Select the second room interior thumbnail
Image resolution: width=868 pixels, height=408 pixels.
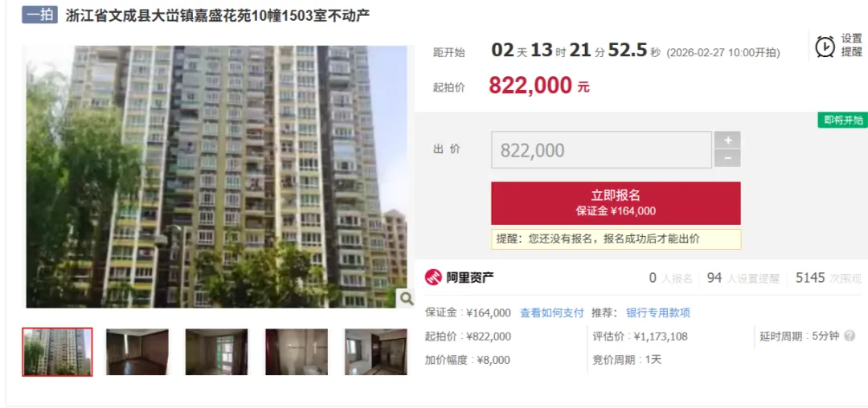pyautogui.click(x=137, y=352)
